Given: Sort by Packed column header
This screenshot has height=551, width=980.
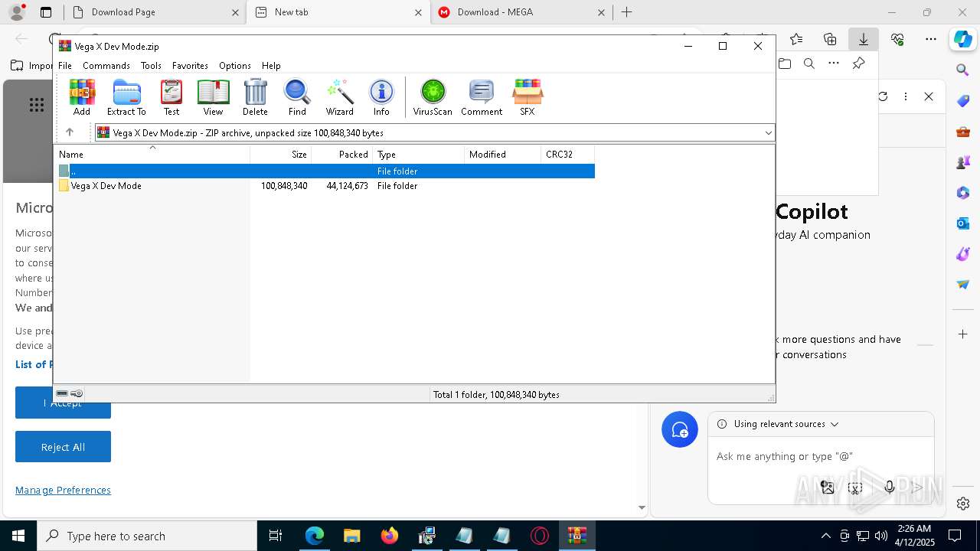Looking at the screenshot, I should click(342, 155).
